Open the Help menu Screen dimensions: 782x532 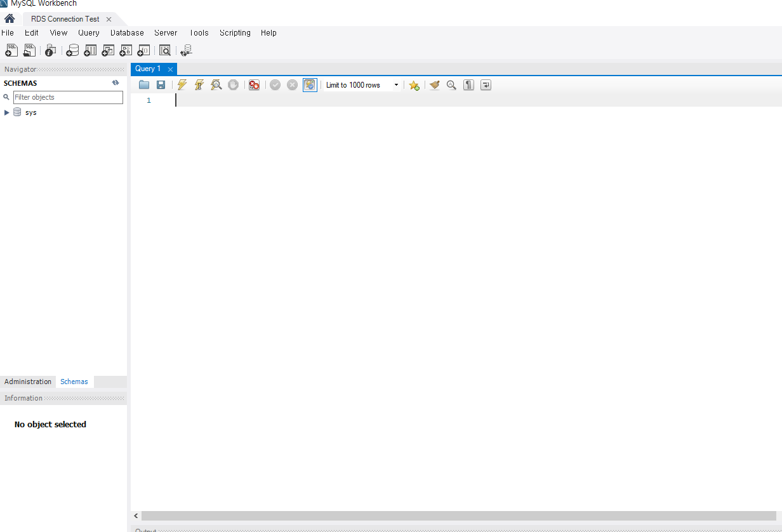click(268, 33)
